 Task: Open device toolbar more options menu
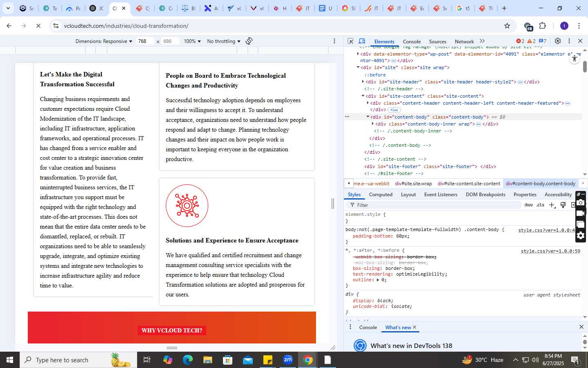(334, 41)
